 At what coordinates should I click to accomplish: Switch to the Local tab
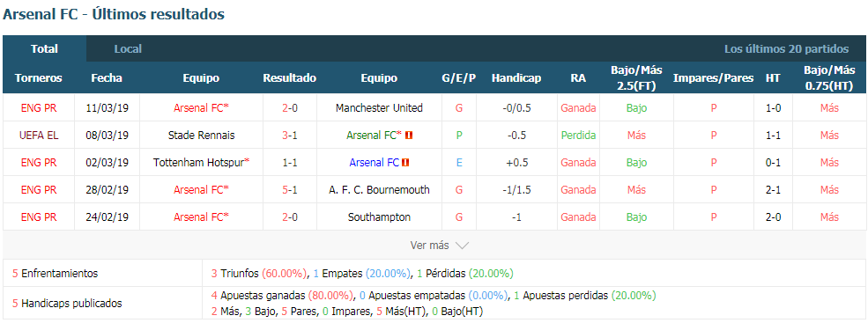128,48
